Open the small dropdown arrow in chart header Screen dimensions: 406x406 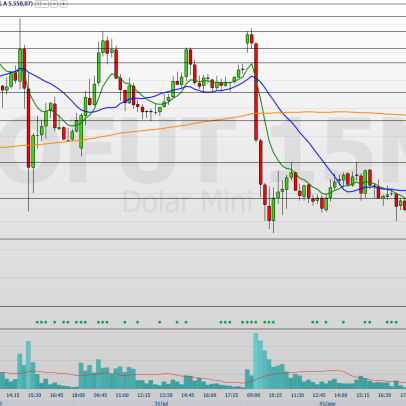coord(54,4)
